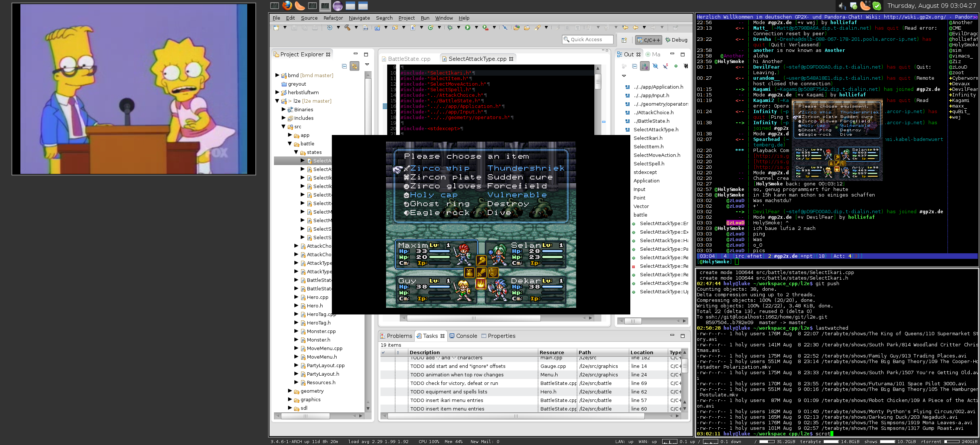Toggle alphabetical Sort in Outline view
The image size is (980, 445).
click(x=645, y=66)
